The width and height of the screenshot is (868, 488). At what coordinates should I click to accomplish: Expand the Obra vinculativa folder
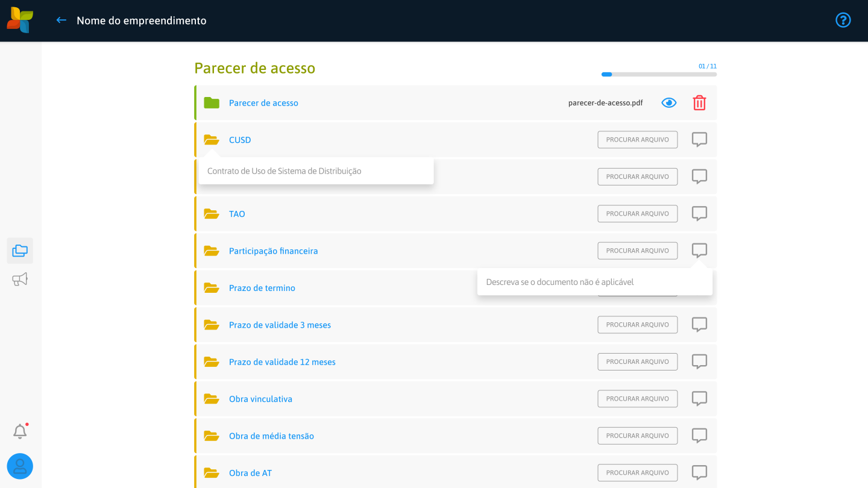coord(211,399)
